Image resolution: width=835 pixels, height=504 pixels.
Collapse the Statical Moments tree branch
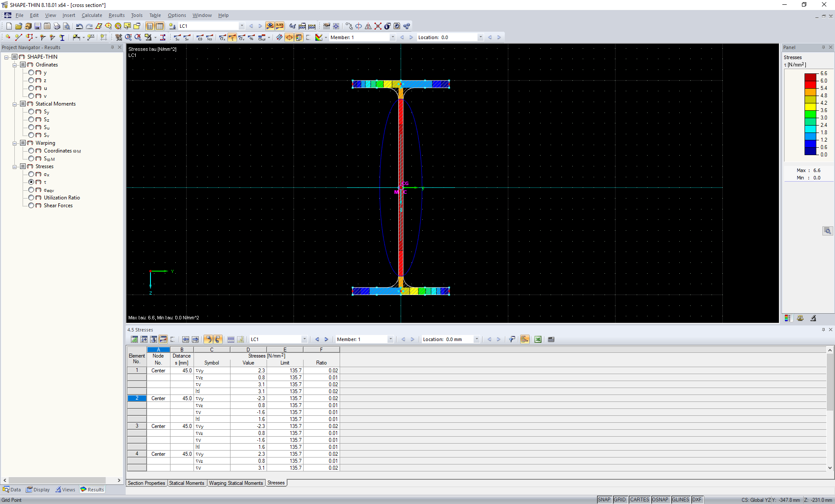tap(15, 104)
